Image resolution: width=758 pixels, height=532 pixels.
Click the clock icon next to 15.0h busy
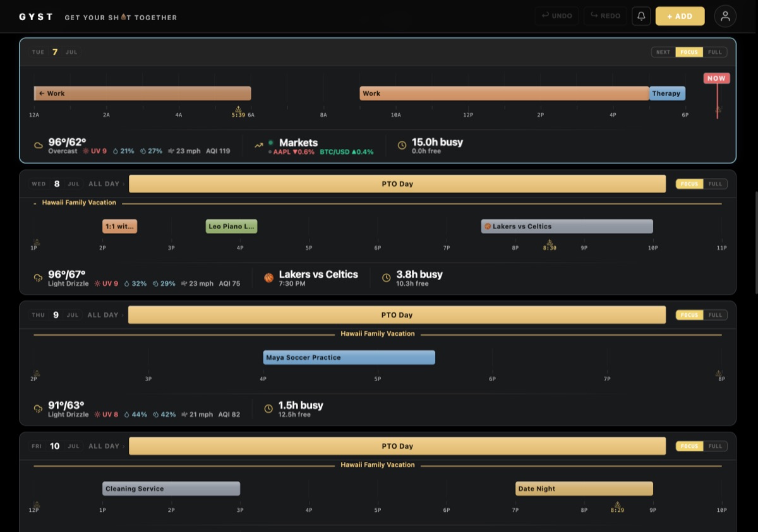[x=402, y=145]
